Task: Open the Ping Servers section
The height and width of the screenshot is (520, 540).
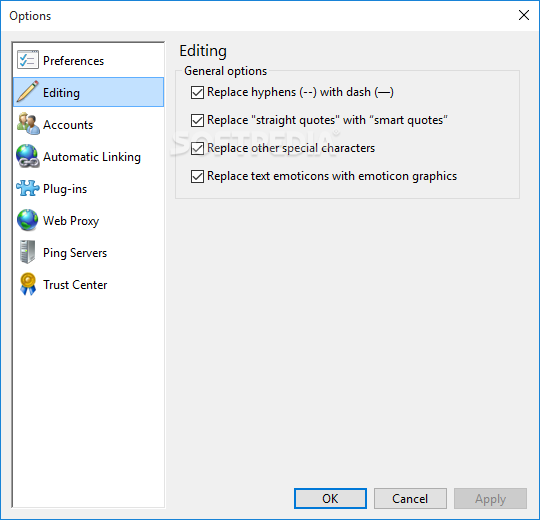Action: point(89,253)
